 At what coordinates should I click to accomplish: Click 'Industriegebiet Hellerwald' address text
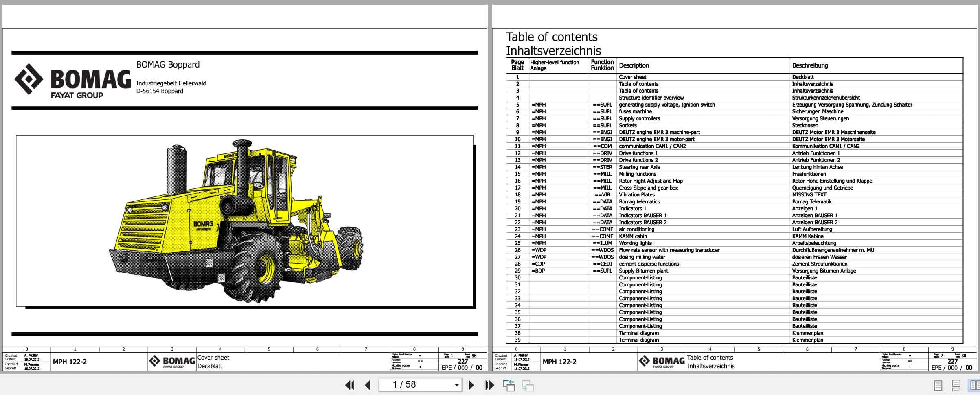pos(171,83)
